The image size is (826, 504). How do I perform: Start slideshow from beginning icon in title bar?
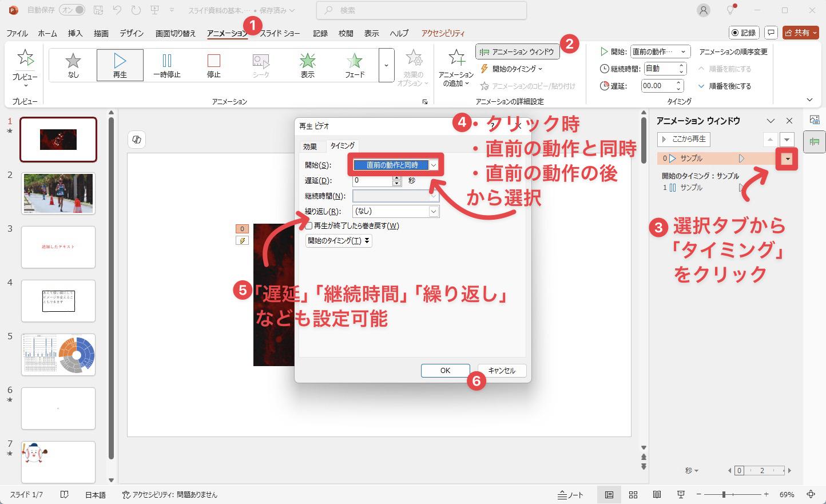click(154, 10)
